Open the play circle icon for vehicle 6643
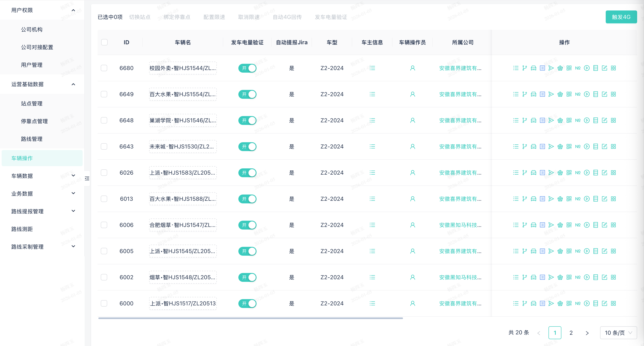 (x=587, y=146)
